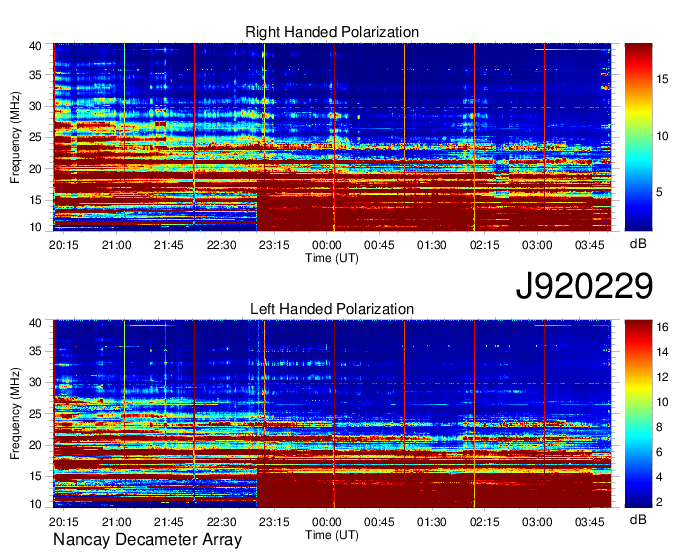This screenshot has height=552, width=680.
Task: Click the 30 MHz tick of Left Handed plot
Action: pos(35,382)
